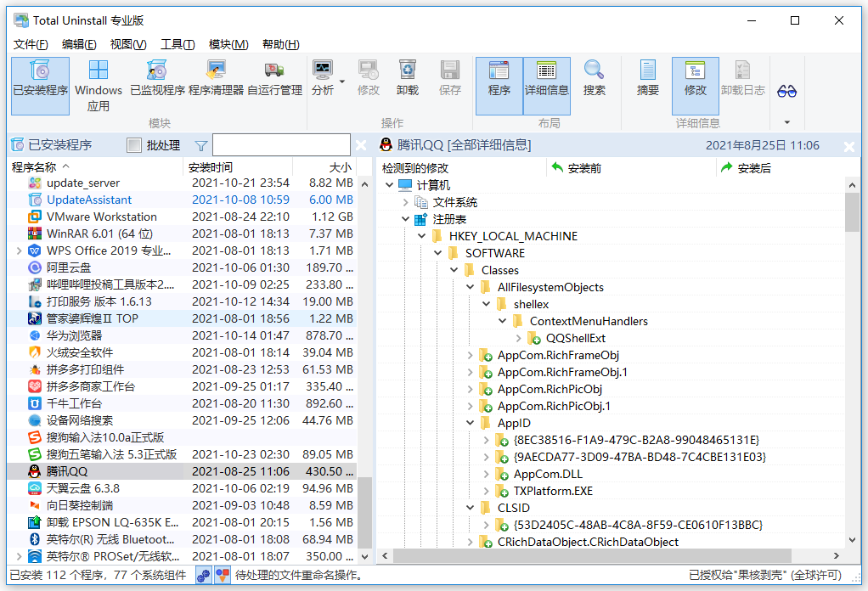The image size is (868, 591).
Task: Focus the program filter search box
Action: 281,145
